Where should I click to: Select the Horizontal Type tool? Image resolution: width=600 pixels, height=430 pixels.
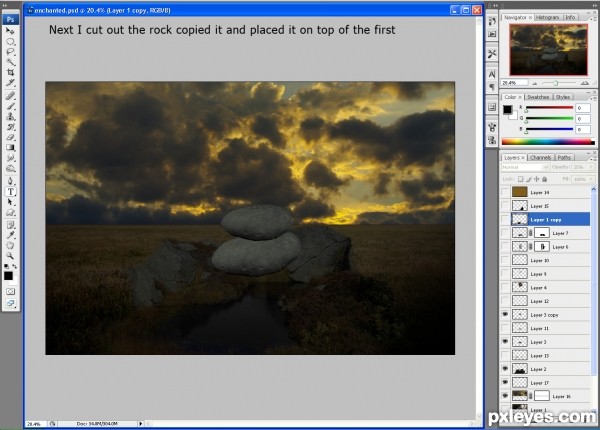(10, 191)
